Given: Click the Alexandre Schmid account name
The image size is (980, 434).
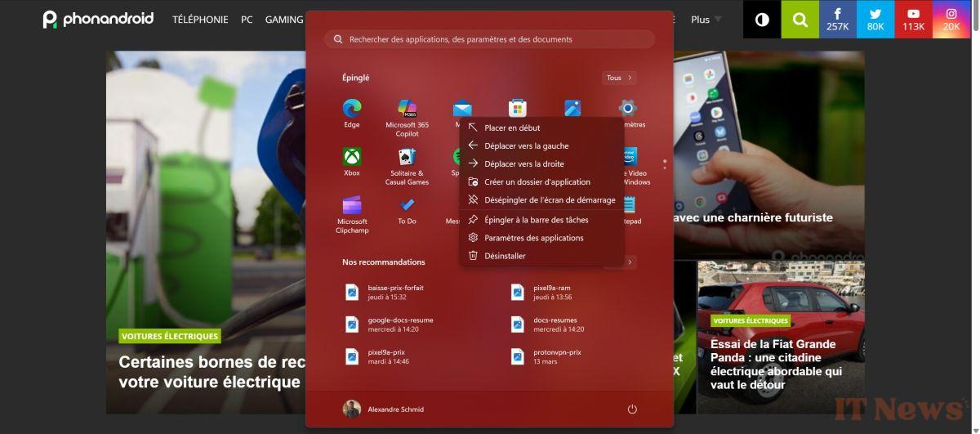Looking at the screenshot, I should tap(396, 409).
